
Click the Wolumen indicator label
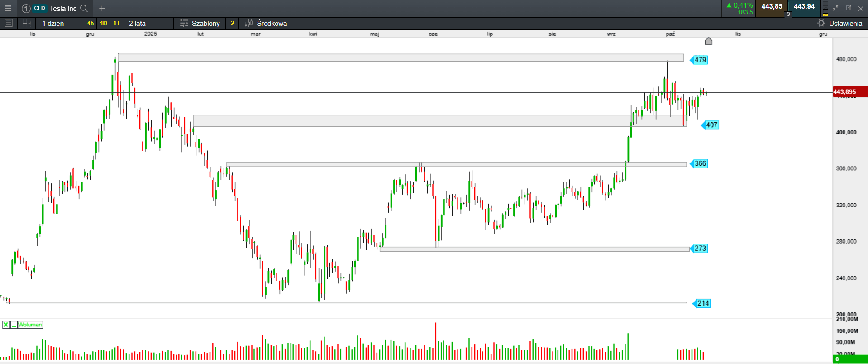click(30, 325)
